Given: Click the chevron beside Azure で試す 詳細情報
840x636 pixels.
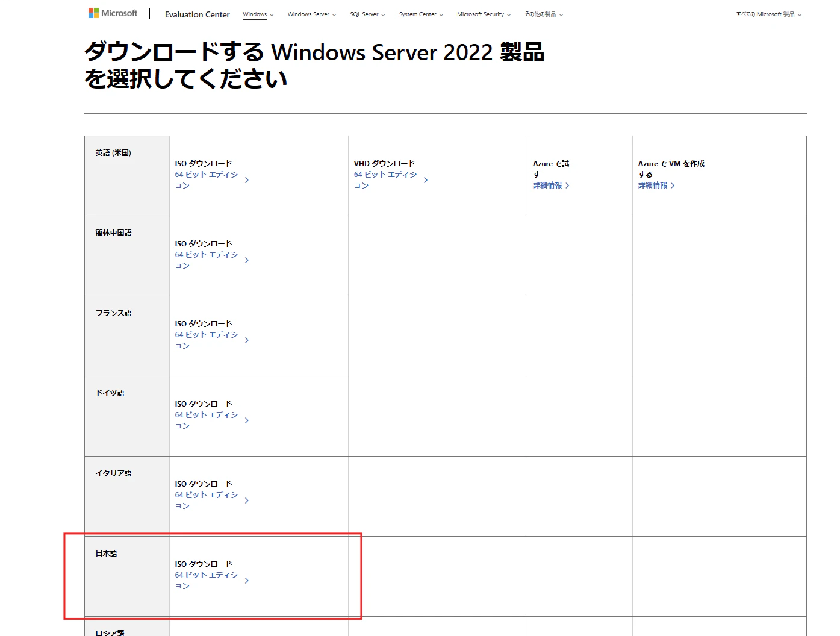Looking at the screenshot, I should (x=567, y=185).
